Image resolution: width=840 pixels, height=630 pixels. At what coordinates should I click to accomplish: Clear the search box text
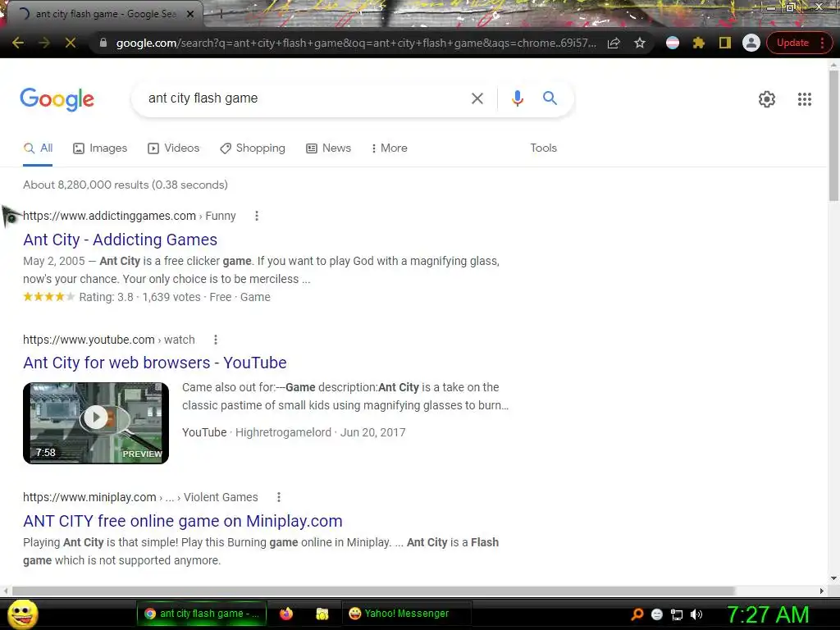point(477,98)
